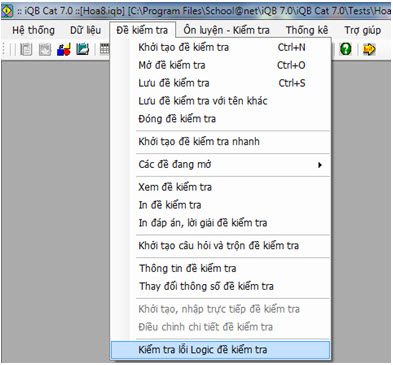Viewport: 393px width, 365px height.
Task: Click the blue chart with disk toolbar icon
Action: (x=82, y=50)
